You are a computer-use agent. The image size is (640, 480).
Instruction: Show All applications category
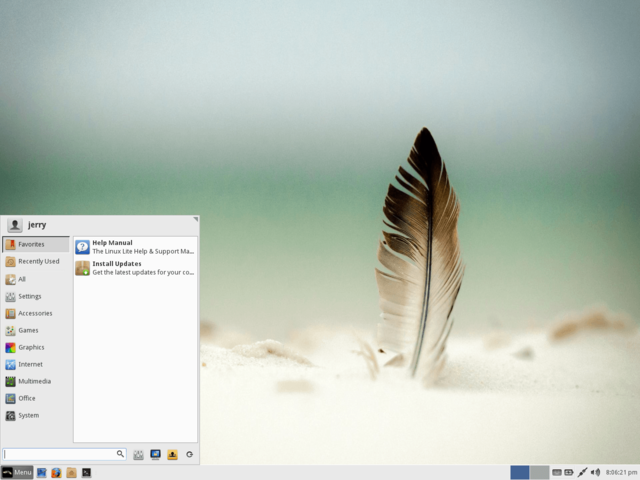click(36, 279)
